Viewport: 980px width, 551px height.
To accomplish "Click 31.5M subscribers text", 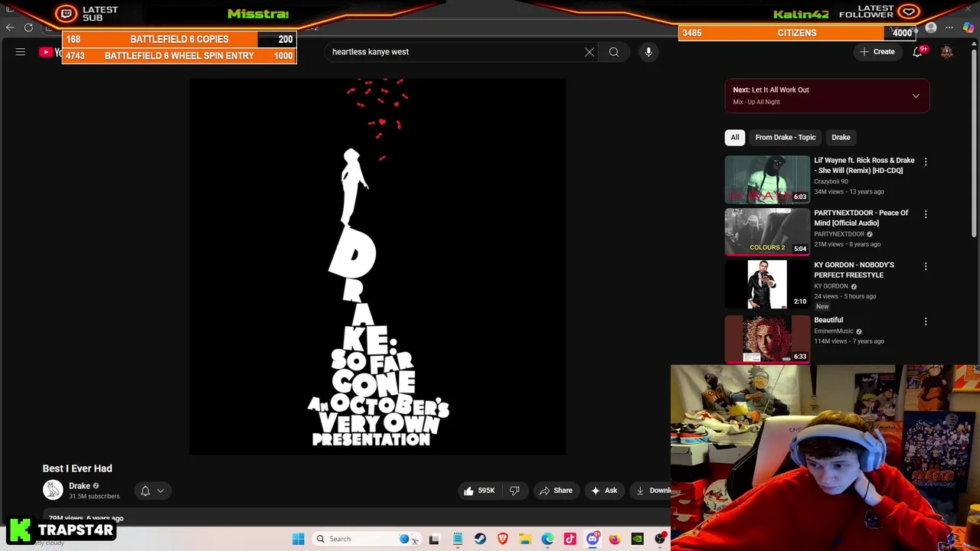I will pos(94,497).
